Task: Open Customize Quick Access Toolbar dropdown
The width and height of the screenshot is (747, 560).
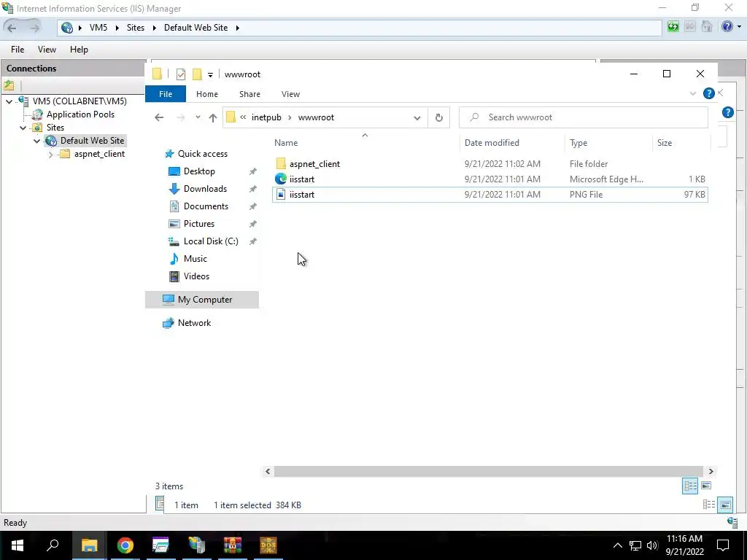Action: [x=210, y=75]
